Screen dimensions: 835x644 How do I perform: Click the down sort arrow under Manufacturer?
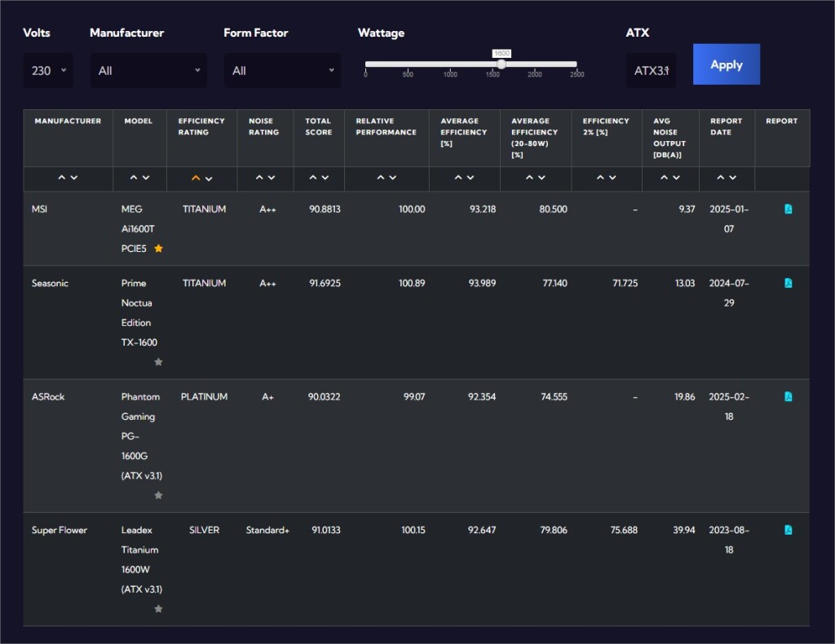tap(74, 178)
